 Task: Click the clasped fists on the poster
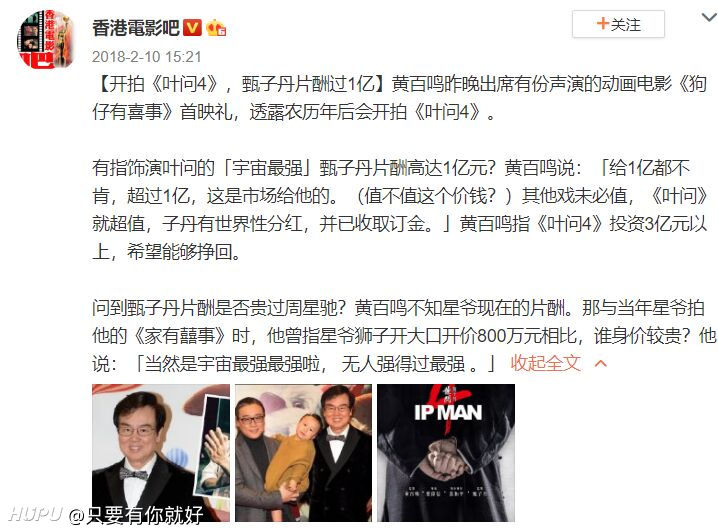coord(444,460)
